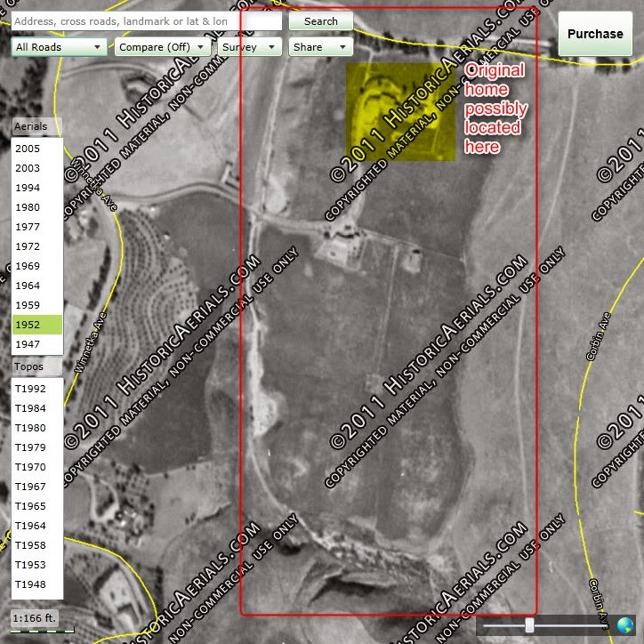This screenshot has height=644, width=644.
Task: Select the T1958 topo map
Action: coord(37,545)
